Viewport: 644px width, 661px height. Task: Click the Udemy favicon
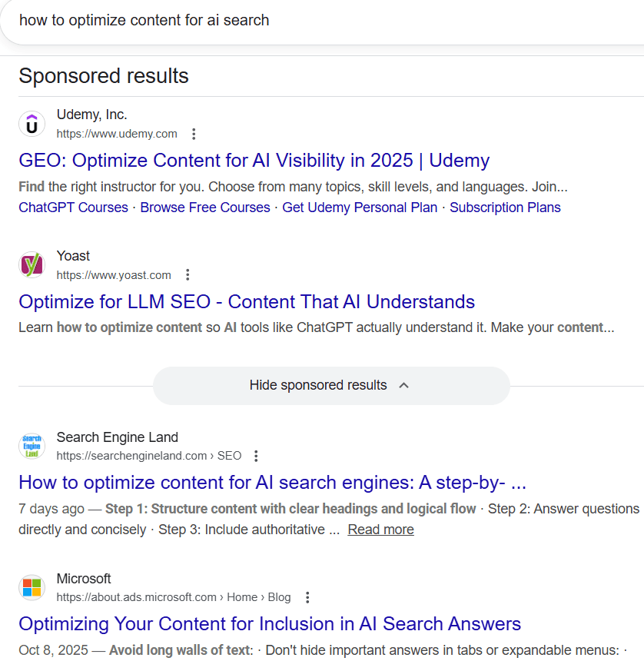(x=32, y=124)
